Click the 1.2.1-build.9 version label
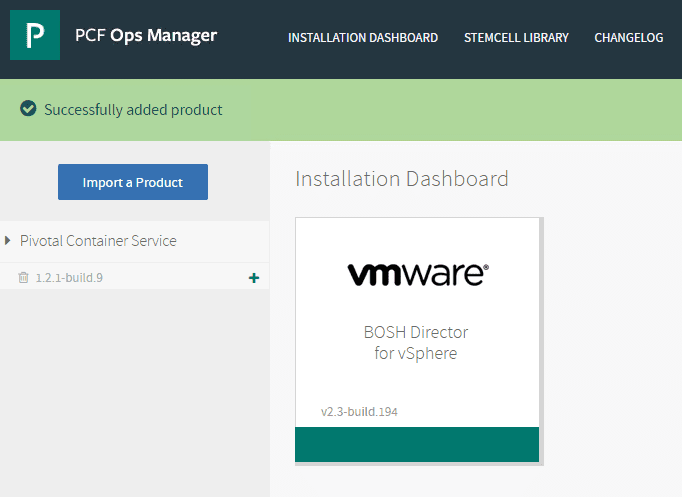This screenshot has height=497, width=682. pyautogui.click(x=69, y=277)
